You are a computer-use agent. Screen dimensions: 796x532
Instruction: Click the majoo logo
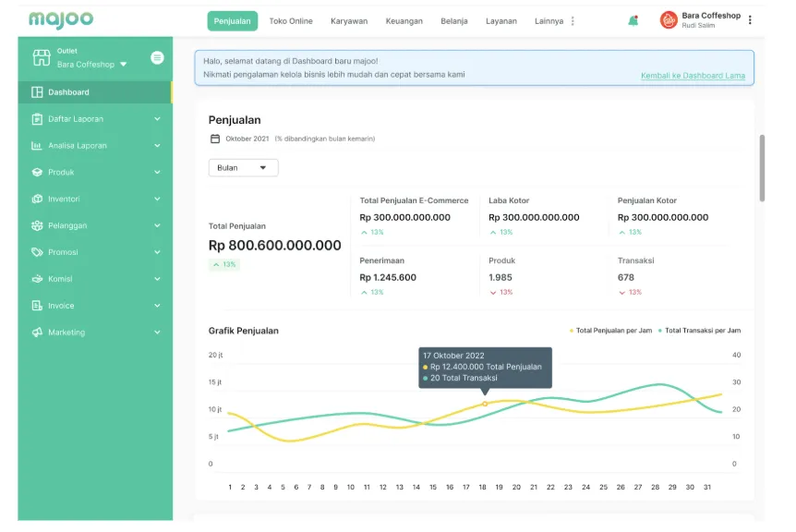click(60, 19)
